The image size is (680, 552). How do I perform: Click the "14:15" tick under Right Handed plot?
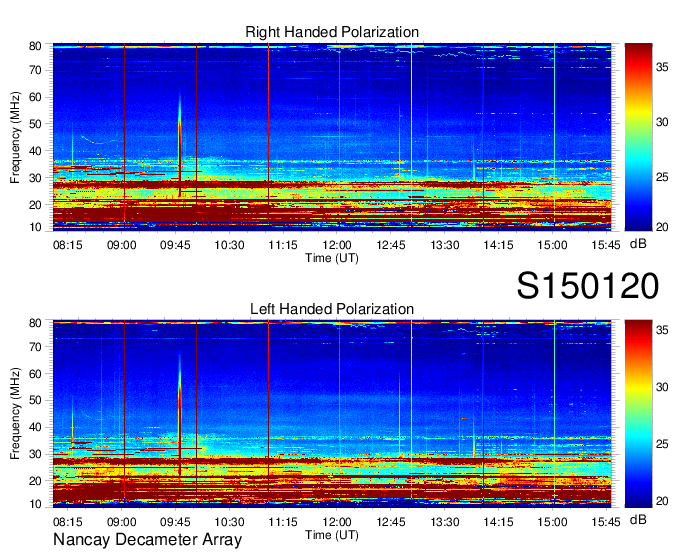[498, 245]
